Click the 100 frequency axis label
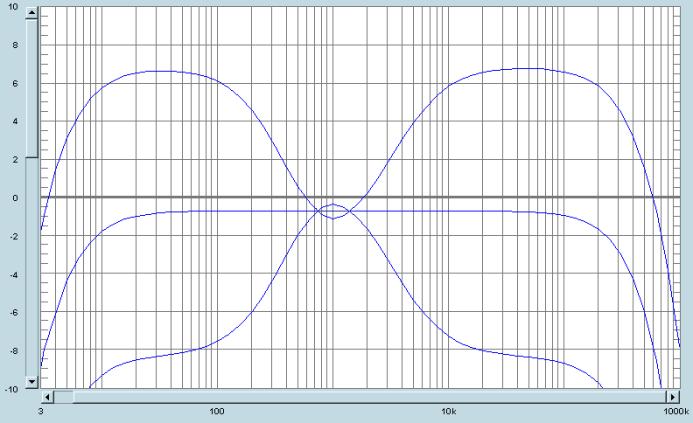The image size is (693, 423). (x=217, y=412)
